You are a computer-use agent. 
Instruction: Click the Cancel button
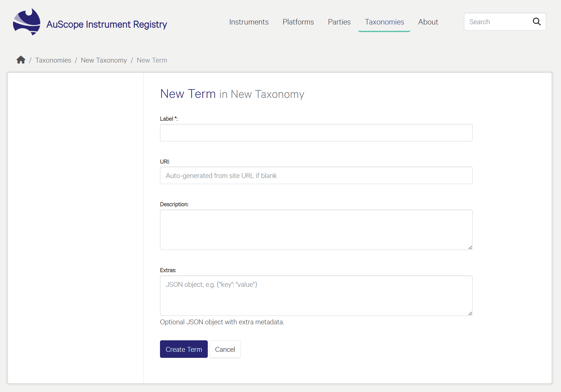(x=225, y=349)
